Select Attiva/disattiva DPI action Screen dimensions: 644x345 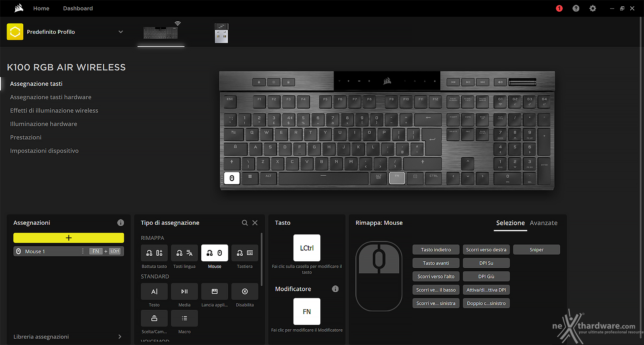(486, 290)
